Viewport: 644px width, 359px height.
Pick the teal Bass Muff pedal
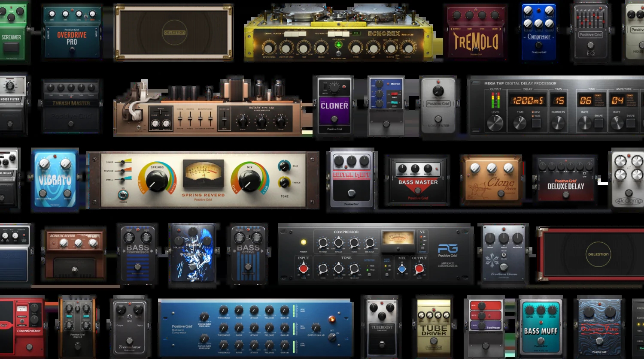[541, 328]
